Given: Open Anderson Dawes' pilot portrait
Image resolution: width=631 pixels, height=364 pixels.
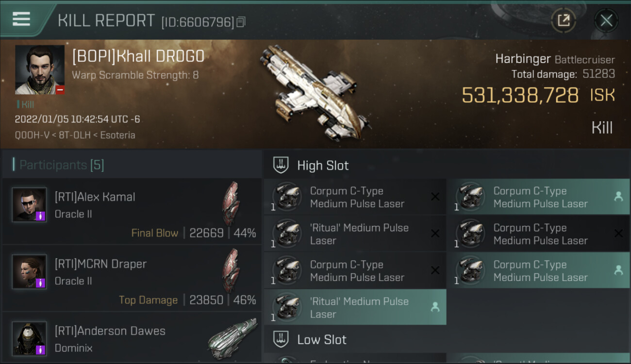Looking at the screenshot, I should 30,339.
